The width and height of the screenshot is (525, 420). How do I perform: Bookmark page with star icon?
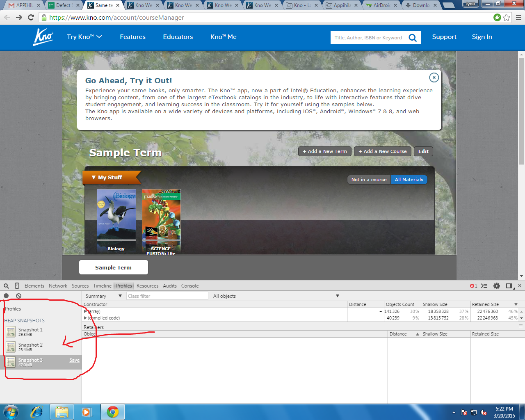coord(507,17)
